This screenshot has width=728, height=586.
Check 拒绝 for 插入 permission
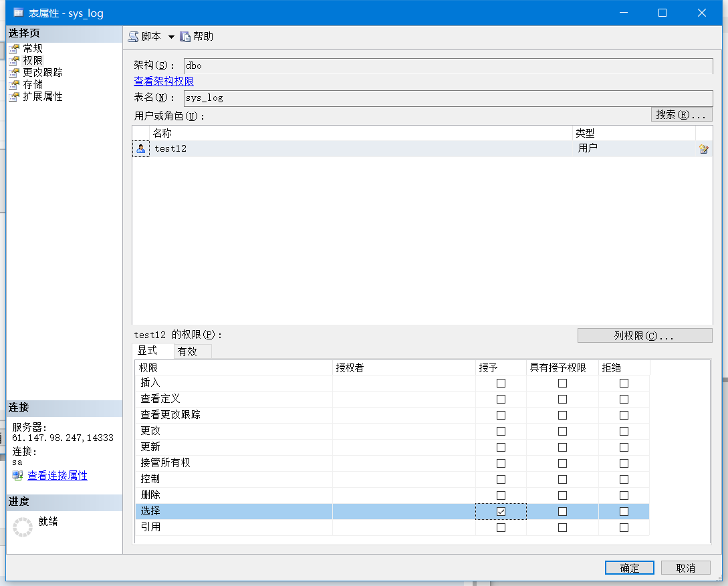624,384
